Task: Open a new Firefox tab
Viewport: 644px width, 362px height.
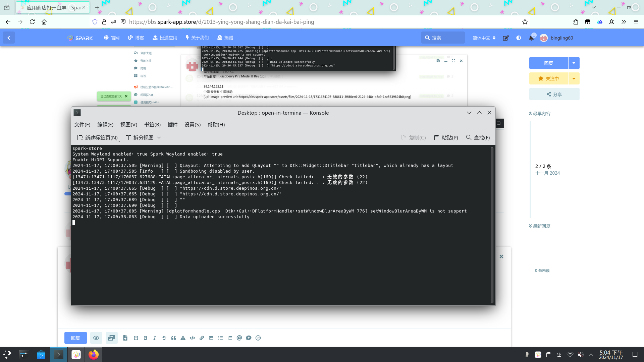Action: [x=97, y=7]
